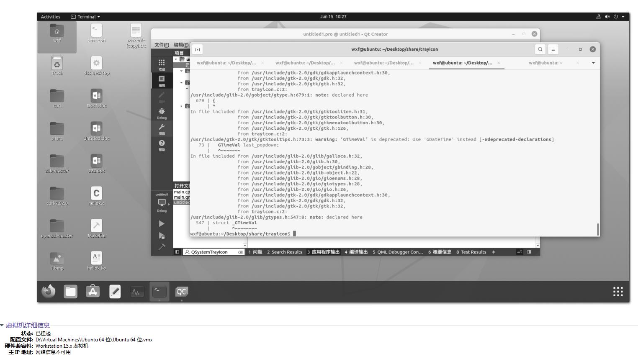Image resolution: width=638 pixels, height=364 pixels.
Task: Open the terminal search magnifier button
Action: (540, 49)
